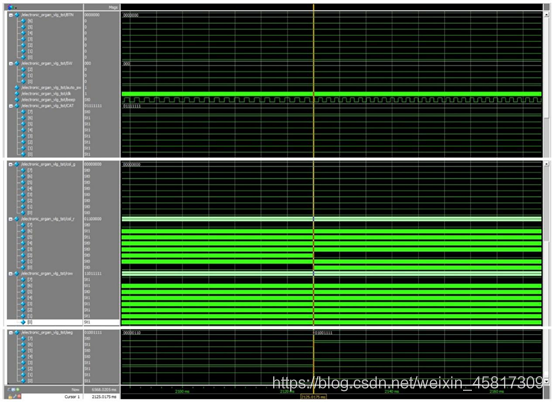Image resolution: width=554 pixels, height=402 pixels.
Task: Collapse the seg bus expander
Action: tap(11, 333)
